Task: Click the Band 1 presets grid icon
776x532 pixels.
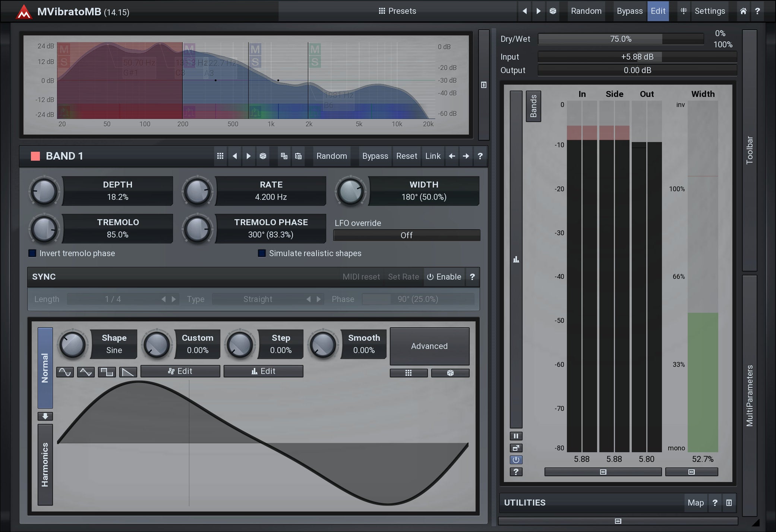Action: tap(220, 156)
